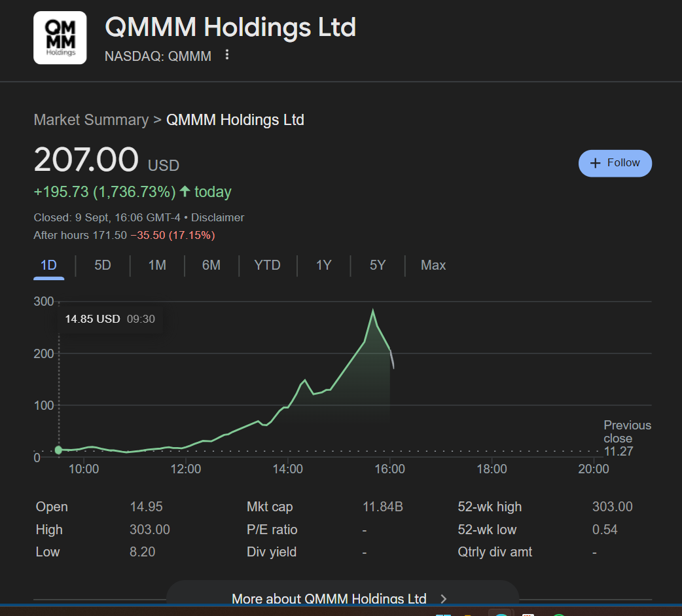Screen dimensions: 682x616
Task: Click the 52-wk high value 303.00
Action: click(x=613, y=507)
